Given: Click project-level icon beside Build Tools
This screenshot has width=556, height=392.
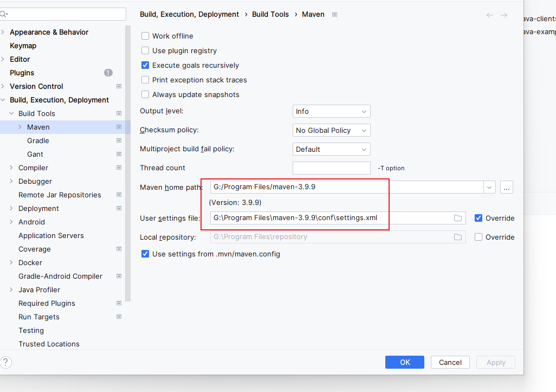Looking at the screenshot, I should point(119,113).
